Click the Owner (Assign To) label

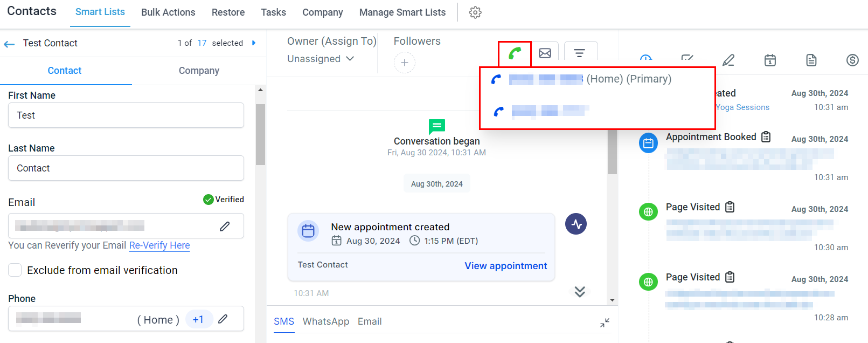tap(331, 41)
